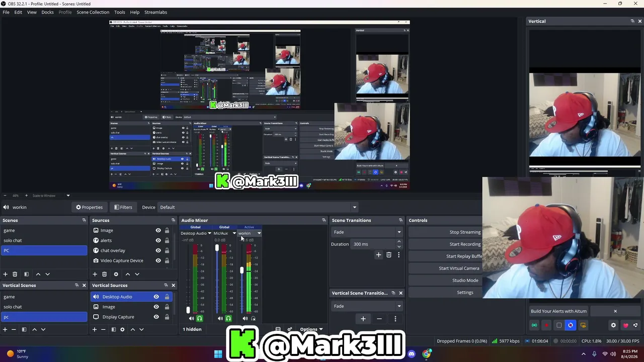Open the File menu
This screenshot has width=644, height=362.
6,12
